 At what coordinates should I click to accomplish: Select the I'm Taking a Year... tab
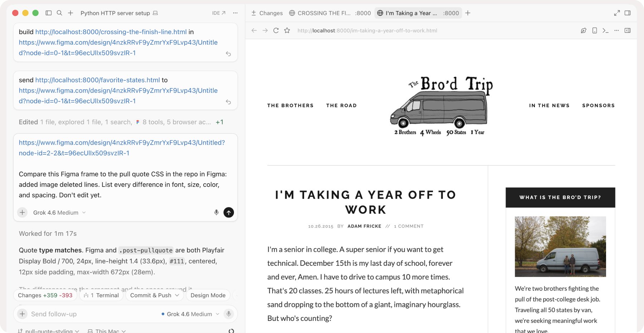pos(418,13)
